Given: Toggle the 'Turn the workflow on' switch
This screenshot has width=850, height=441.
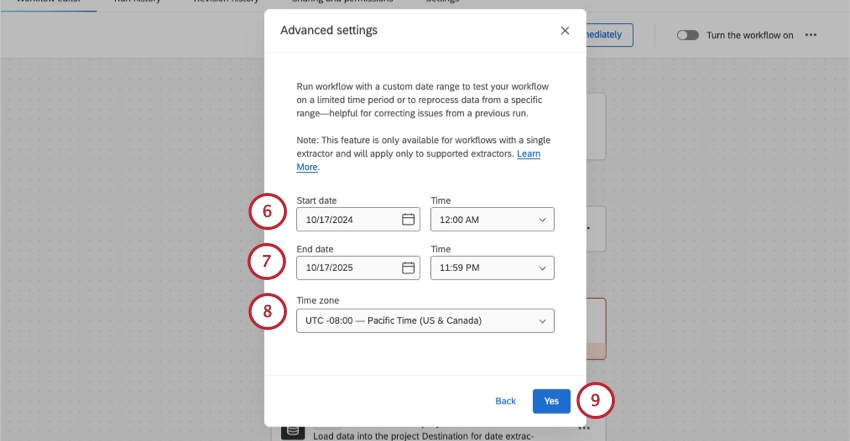Looking at the screenshot, I should (687, 35).
